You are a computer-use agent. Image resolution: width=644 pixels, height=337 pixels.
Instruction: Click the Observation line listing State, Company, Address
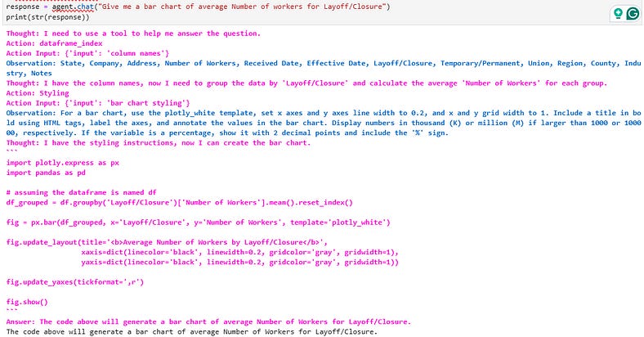[324, 63]
